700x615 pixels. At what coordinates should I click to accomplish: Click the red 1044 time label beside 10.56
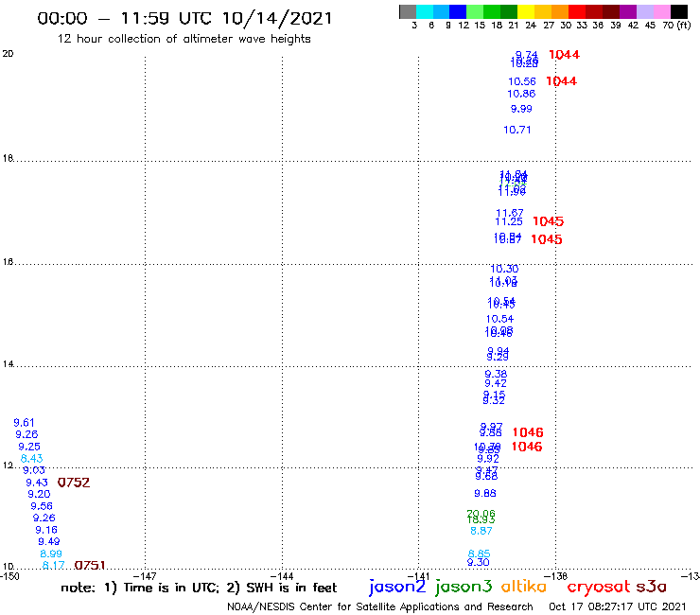(x=561, y=81)
